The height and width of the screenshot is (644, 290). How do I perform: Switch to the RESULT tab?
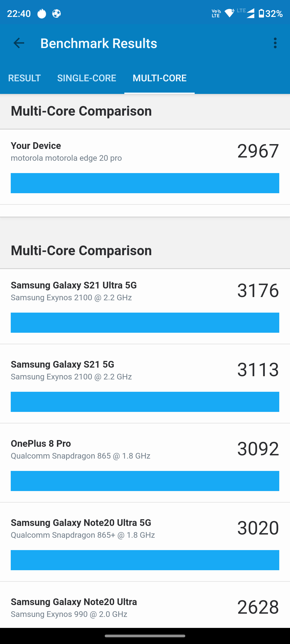(24, 78)
